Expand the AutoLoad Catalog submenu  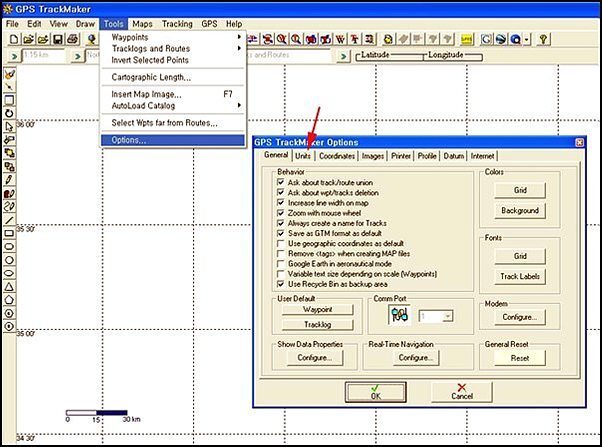pyautogui.click(x=173, y=106)
